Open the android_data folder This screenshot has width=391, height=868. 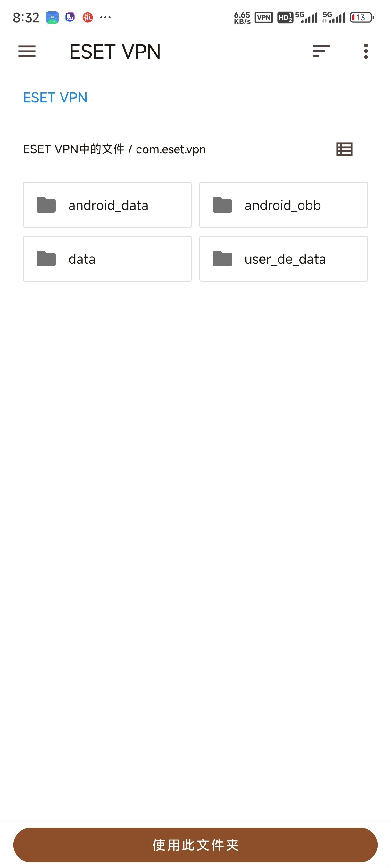click(107, 205)
